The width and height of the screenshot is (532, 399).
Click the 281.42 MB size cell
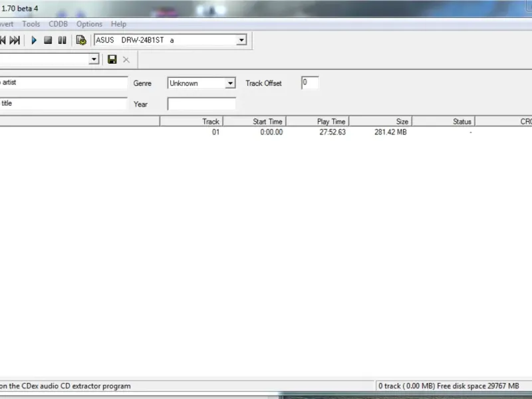390,132
